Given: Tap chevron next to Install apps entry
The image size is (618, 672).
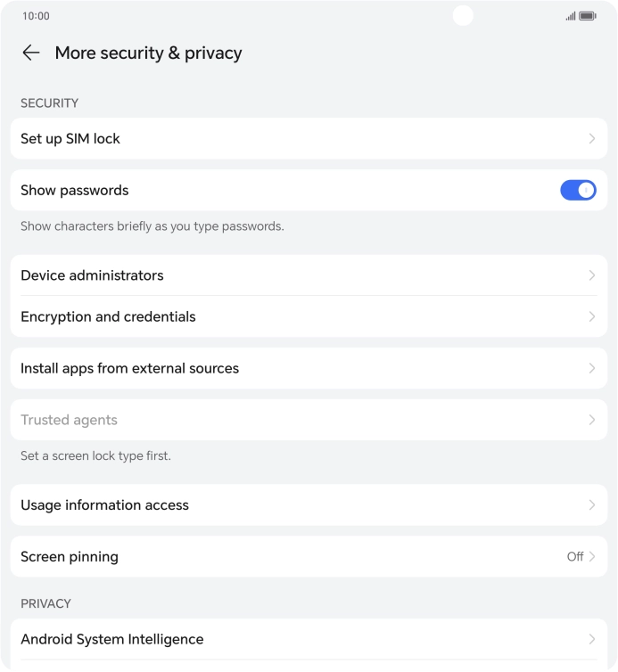Looking at the screenshot, I should [591, 368].
